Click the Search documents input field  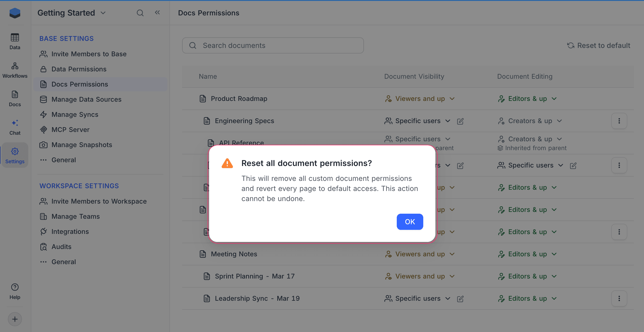(273, 45)
